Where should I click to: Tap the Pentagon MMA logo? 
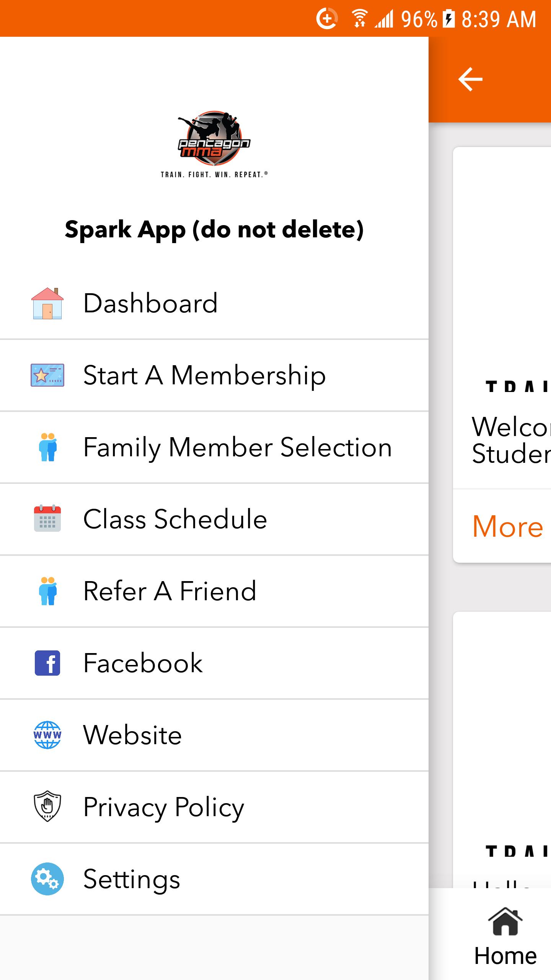[214, 145]
